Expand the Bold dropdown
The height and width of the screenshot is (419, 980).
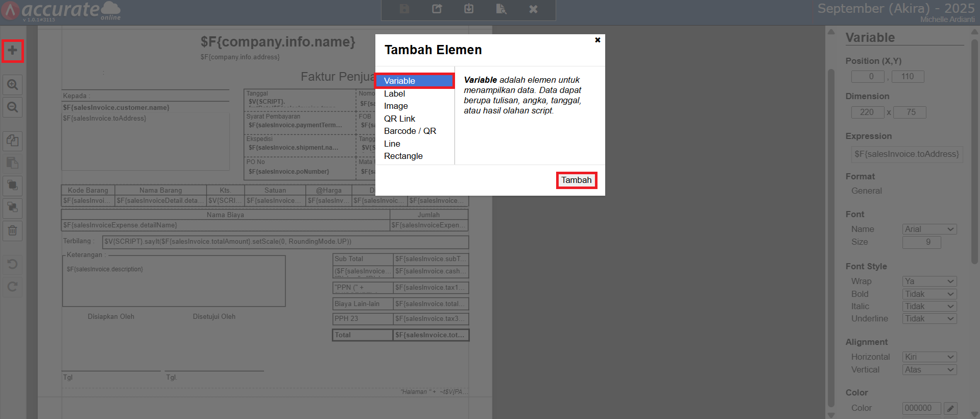coord(929,294)
